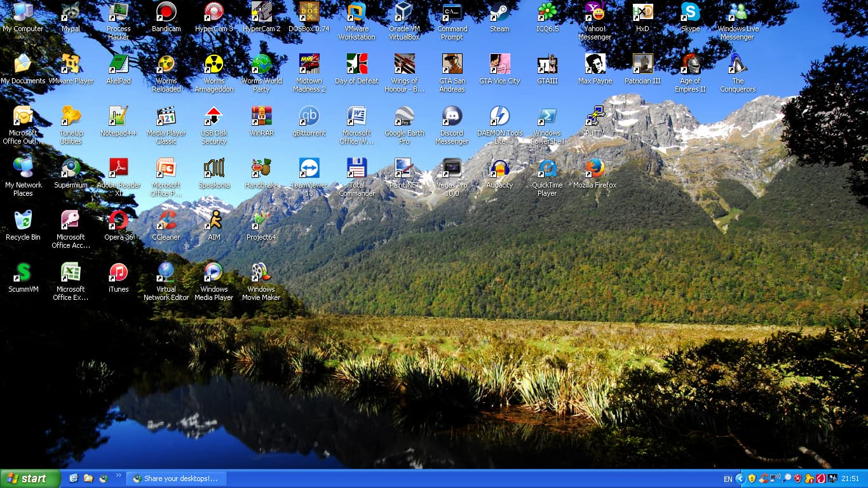Screen dimensions: 868x488
Task: Select the Notepad++ desktop icon
Action: click(x=118, y=117)
